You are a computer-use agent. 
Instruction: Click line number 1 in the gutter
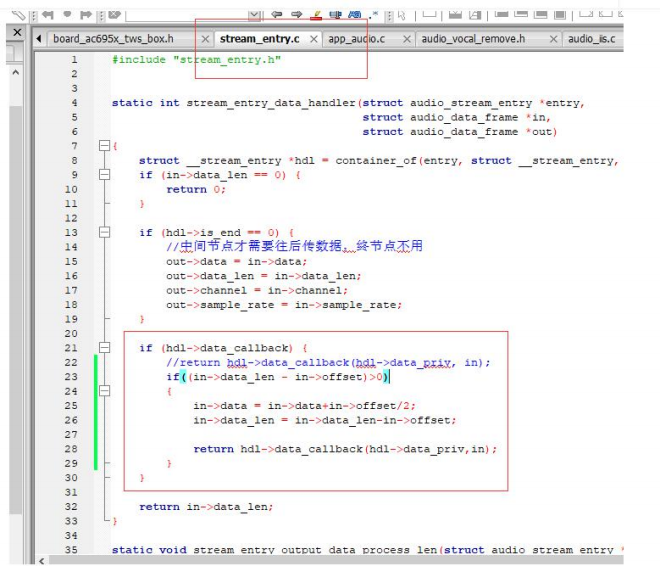[74, 59]
